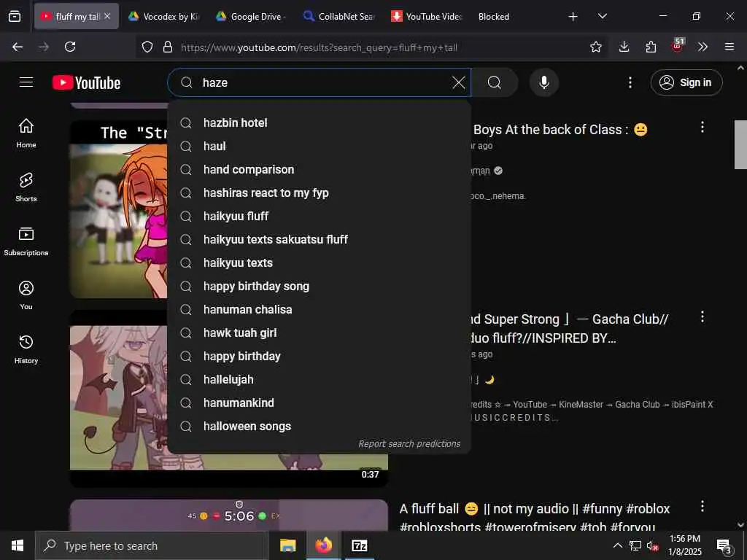Choose the 'hawk tuah girl' suggestion
Image resolution: width=747 pixels, height=560 pixels.
click(x=320, y=332)
